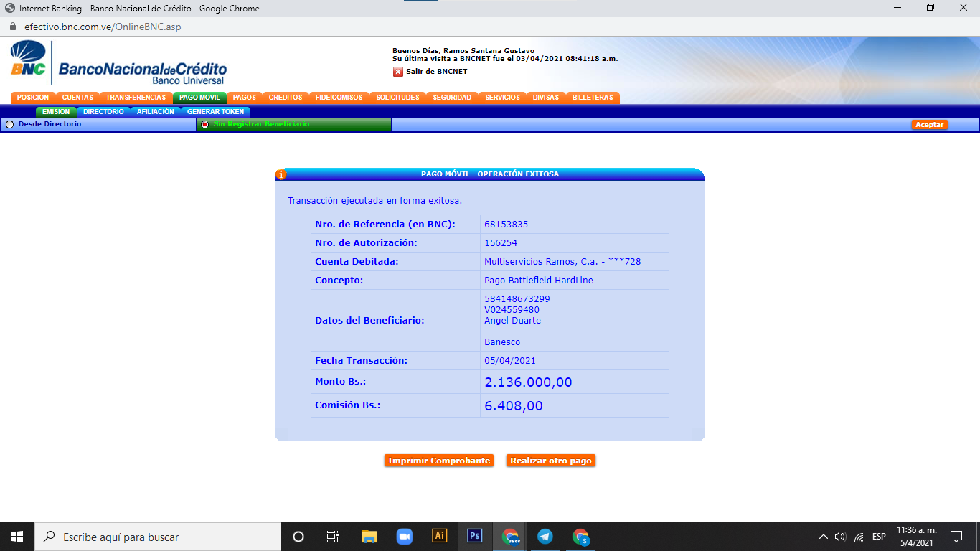Image resolution: width=980 pixels, height=551 pixels.
Task: Click beneficiary phone 584148673299
Action: pyautogui.click(x=517, y=298)
